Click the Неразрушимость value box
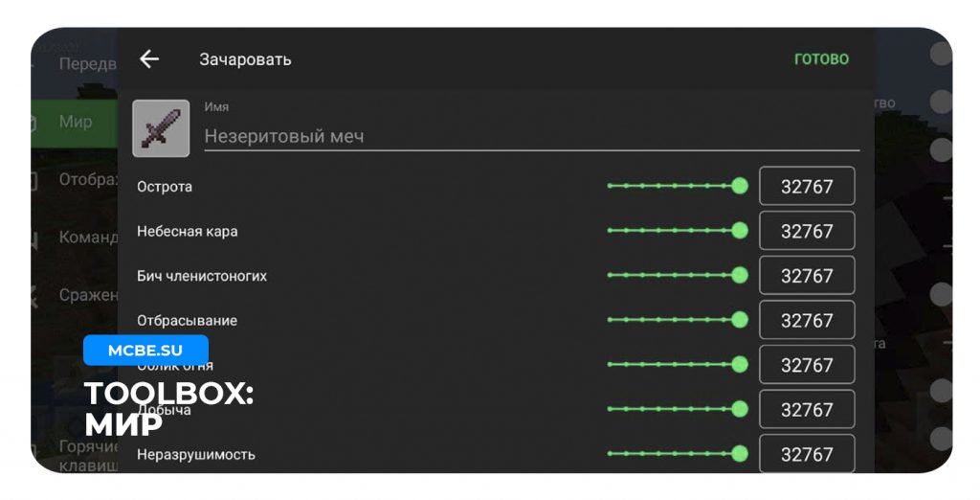Image resolution: width=980 pixels, height=500 pixels. [807, 454]
